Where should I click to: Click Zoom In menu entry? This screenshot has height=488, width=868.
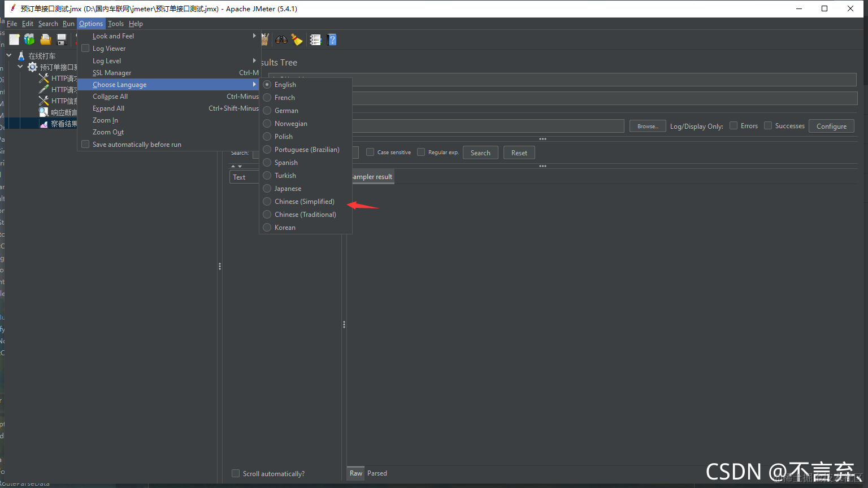point(169,120)
